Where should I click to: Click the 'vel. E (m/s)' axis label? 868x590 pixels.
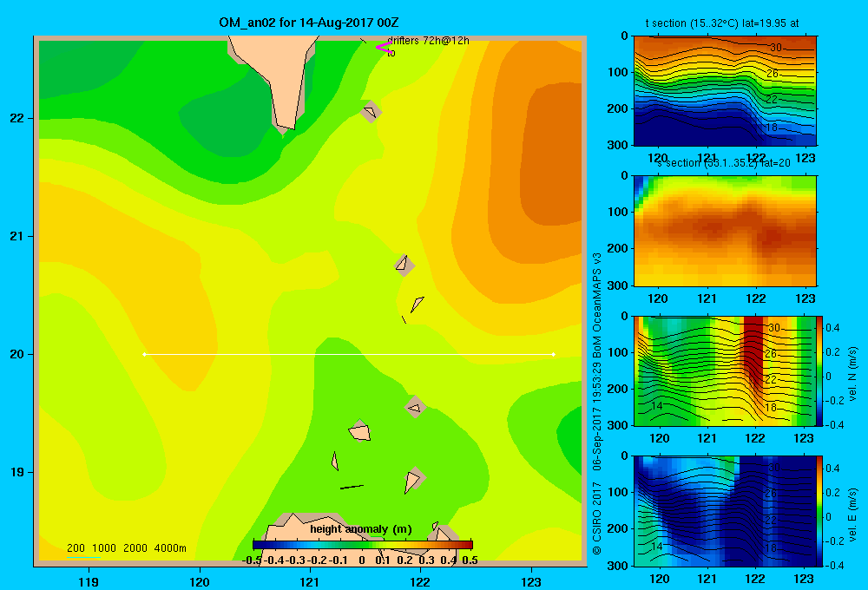click(852, 513)
